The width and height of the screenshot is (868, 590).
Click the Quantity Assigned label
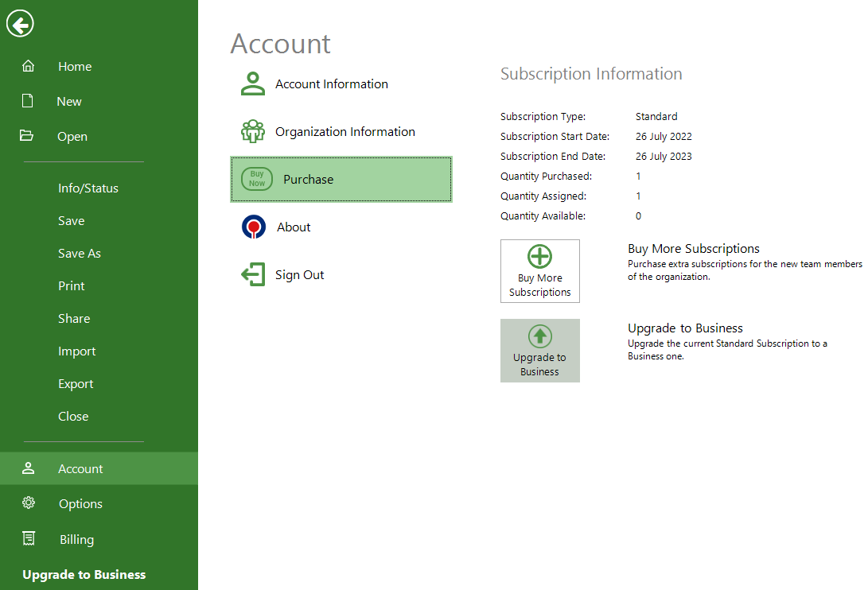click(x=543, y=196)
